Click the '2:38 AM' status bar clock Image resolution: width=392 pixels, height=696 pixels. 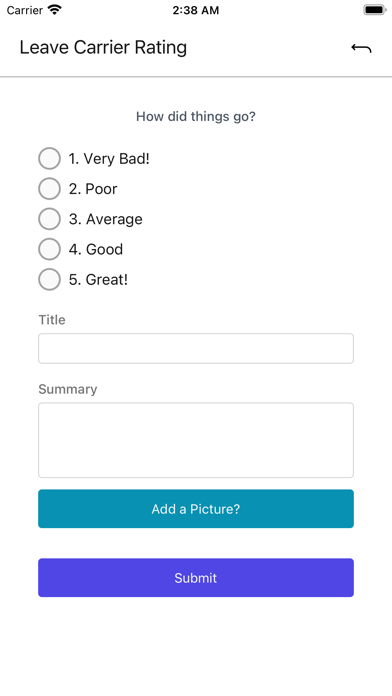pyautogui.click(x=196, y=10)
